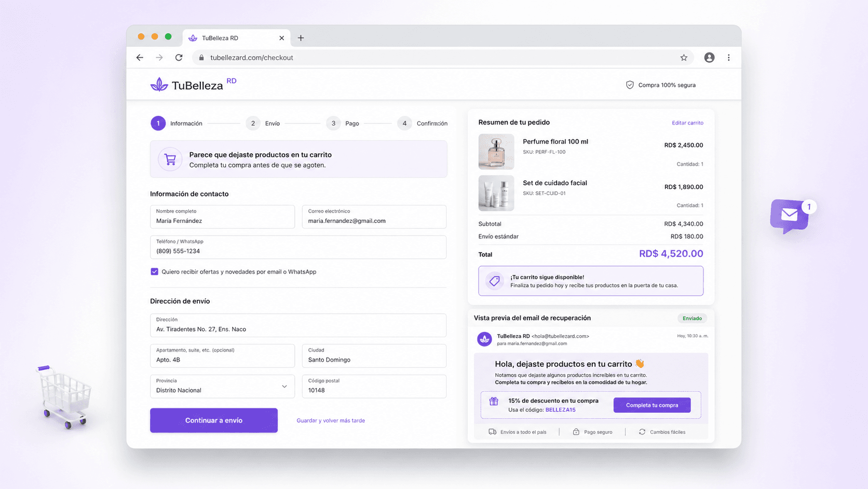Click the Completa tu compra button
This screenshot has height=489, width=868.
click(652, 405)
